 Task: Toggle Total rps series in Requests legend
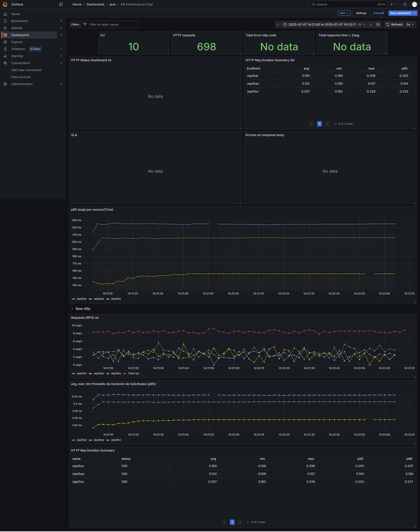[133, 373]
